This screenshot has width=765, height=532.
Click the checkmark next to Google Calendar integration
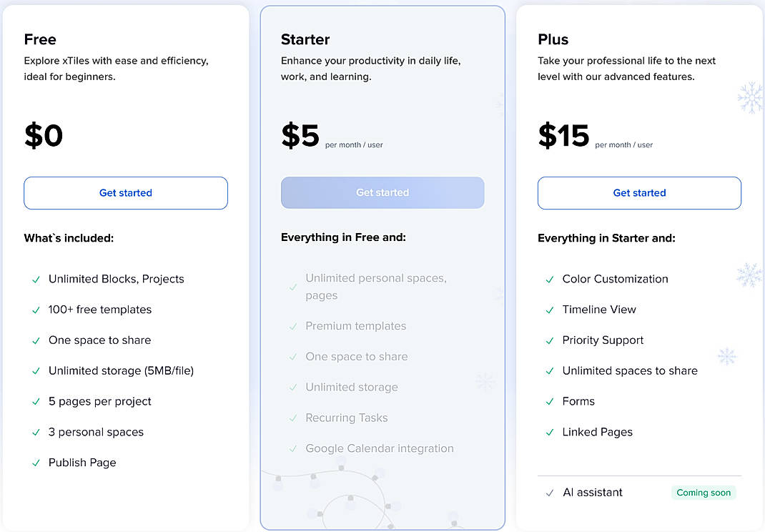pos(292,448)
